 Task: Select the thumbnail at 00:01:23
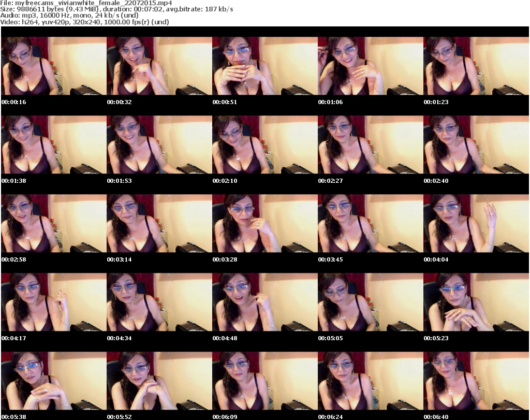pyautogui.click(x=476, y=66)
